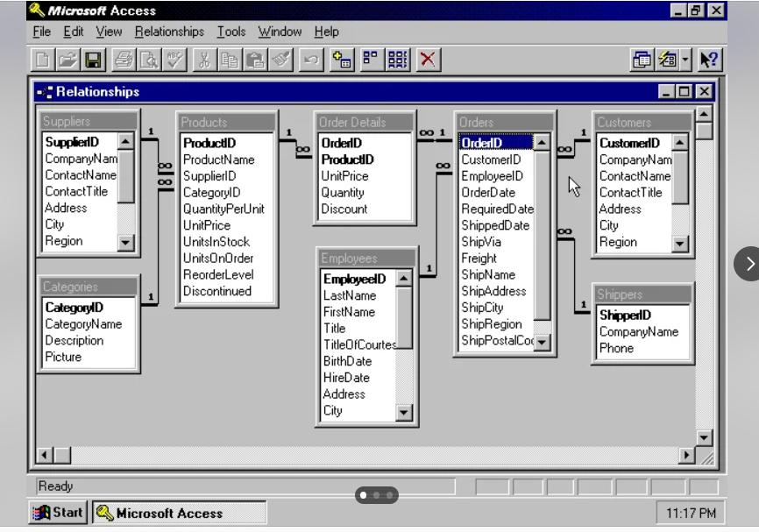This screenshot has width=759, height=532.
Task: Click Relationships window vertical scroll down arrow
Action: pyautogui.click(x=704, y=437)
